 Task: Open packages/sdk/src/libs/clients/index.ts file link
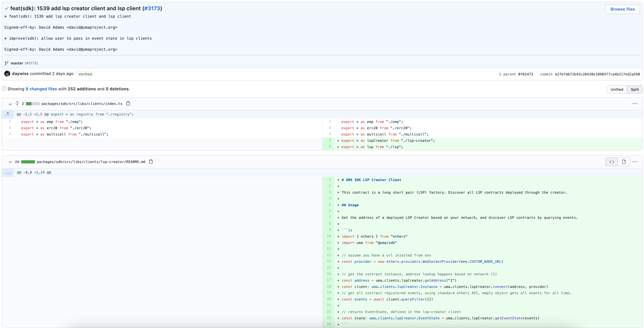click(82, 104)
